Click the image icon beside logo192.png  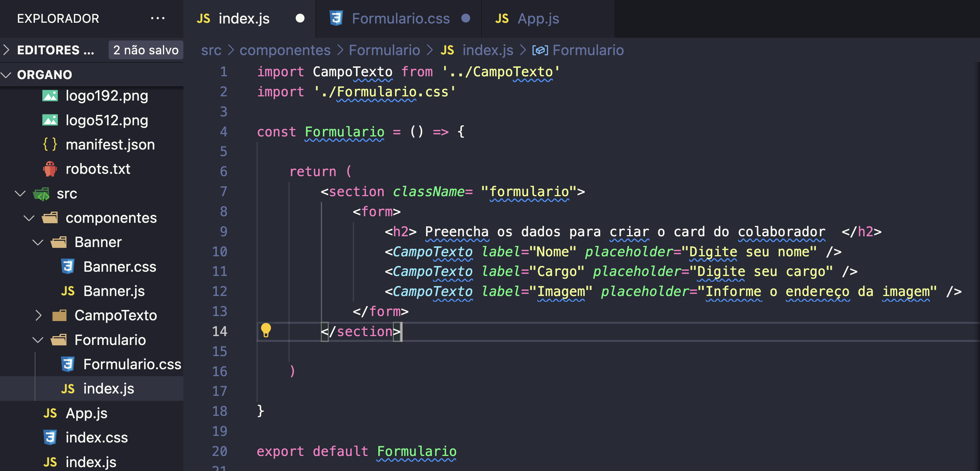[x=50, y=96]
